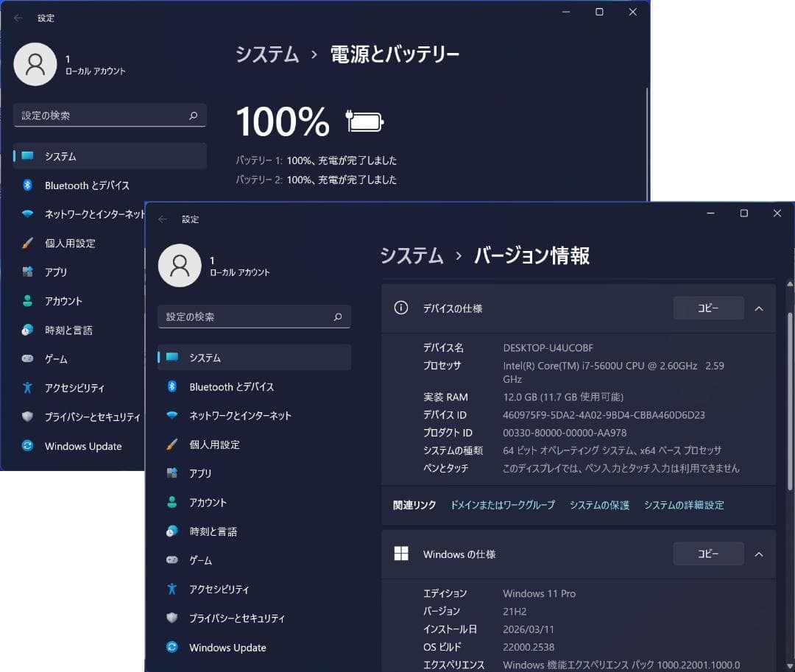Click the Accounts person icon in front window sidebar
The height and width of the screenshot is (672, 795).
[172, 502]
